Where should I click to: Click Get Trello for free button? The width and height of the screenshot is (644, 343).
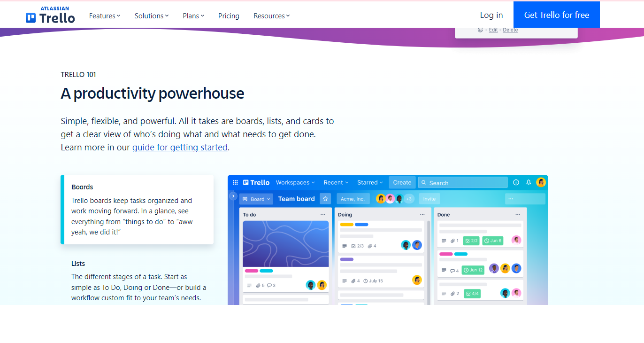[557, 15]
